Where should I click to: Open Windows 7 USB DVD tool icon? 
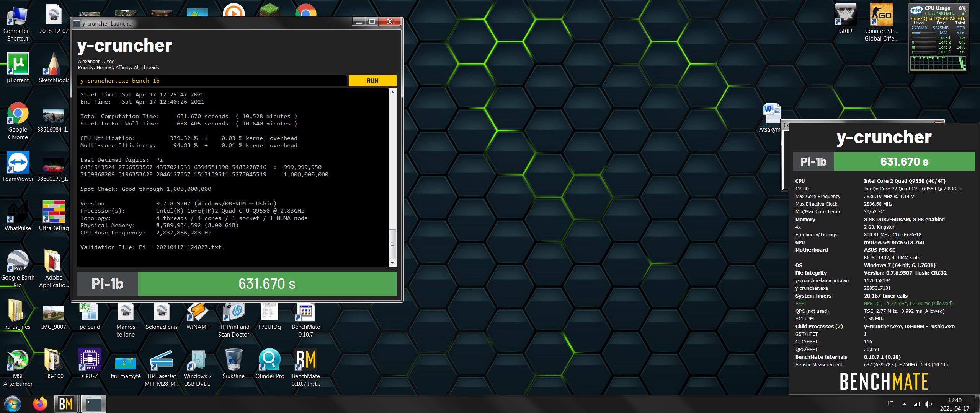[198, 367]
